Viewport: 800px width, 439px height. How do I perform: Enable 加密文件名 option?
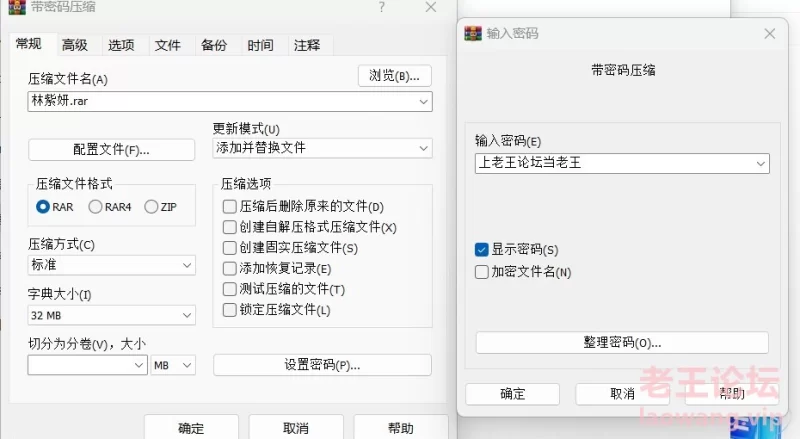pyautogui.click(x=482, y=272)
